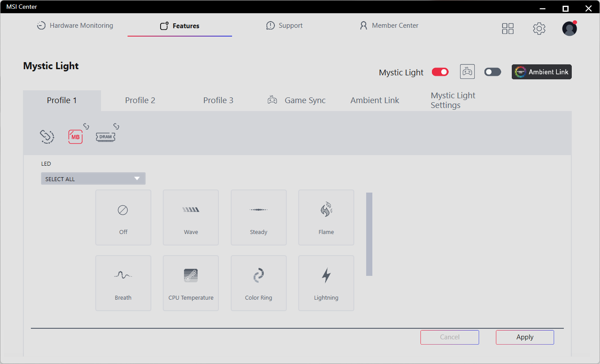Screen dimensions: 600x364
Task: Click the effects list vertical scrollbar
Action: 369,234
